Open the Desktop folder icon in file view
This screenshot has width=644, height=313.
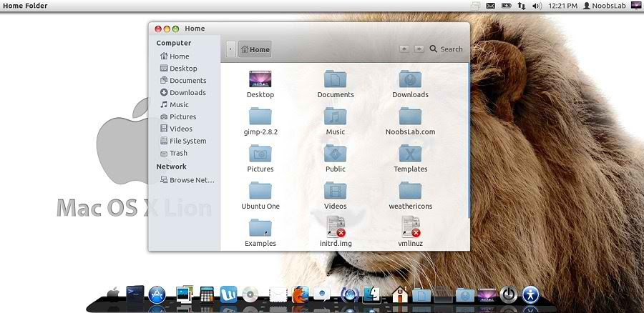tap(260, 79)
